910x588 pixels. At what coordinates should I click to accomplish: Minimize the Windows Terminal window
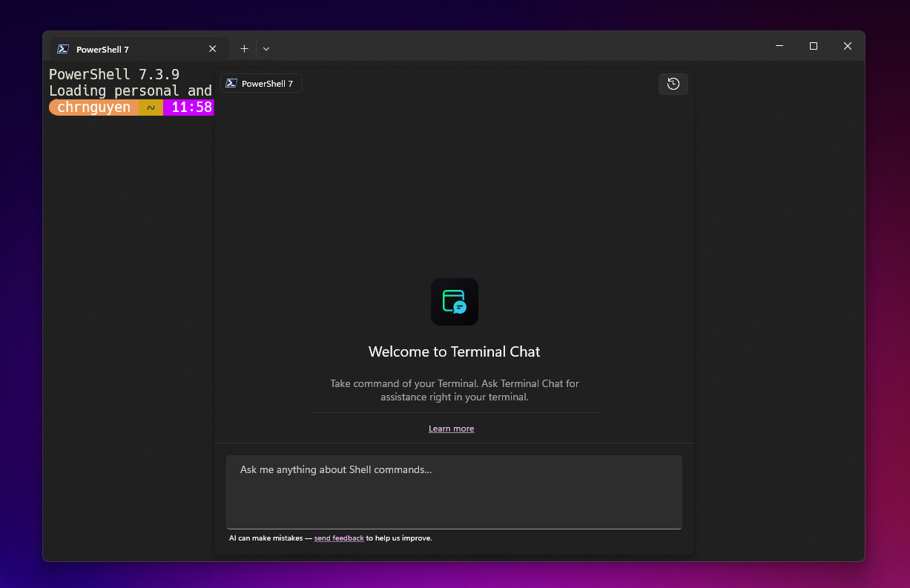coord(779,45)
